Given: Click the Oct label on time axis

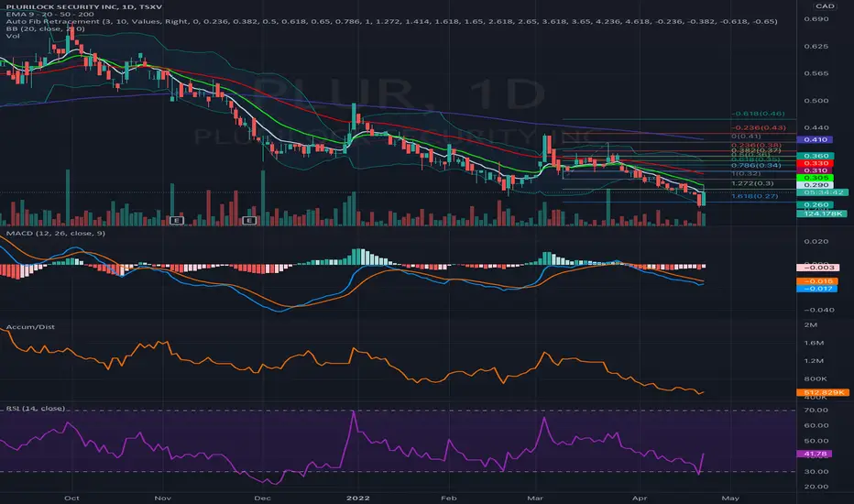Looking at the screenshot, I should (x=71, y=498).
